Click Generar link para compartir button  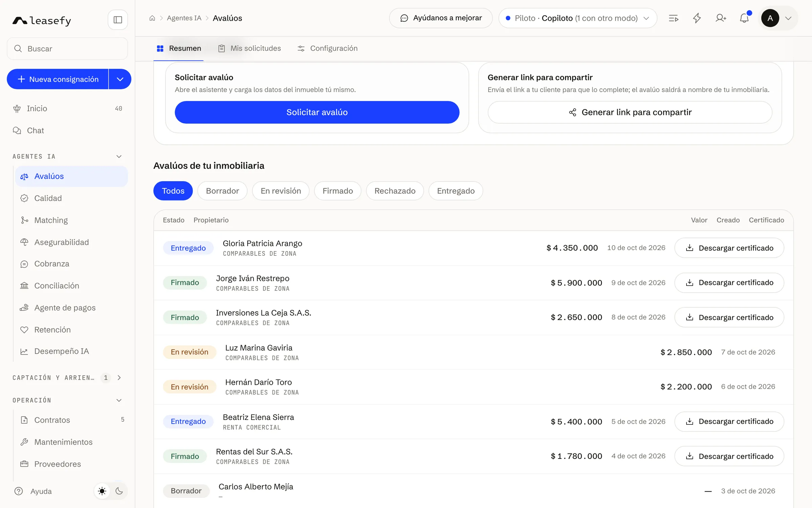coord(630,112)
